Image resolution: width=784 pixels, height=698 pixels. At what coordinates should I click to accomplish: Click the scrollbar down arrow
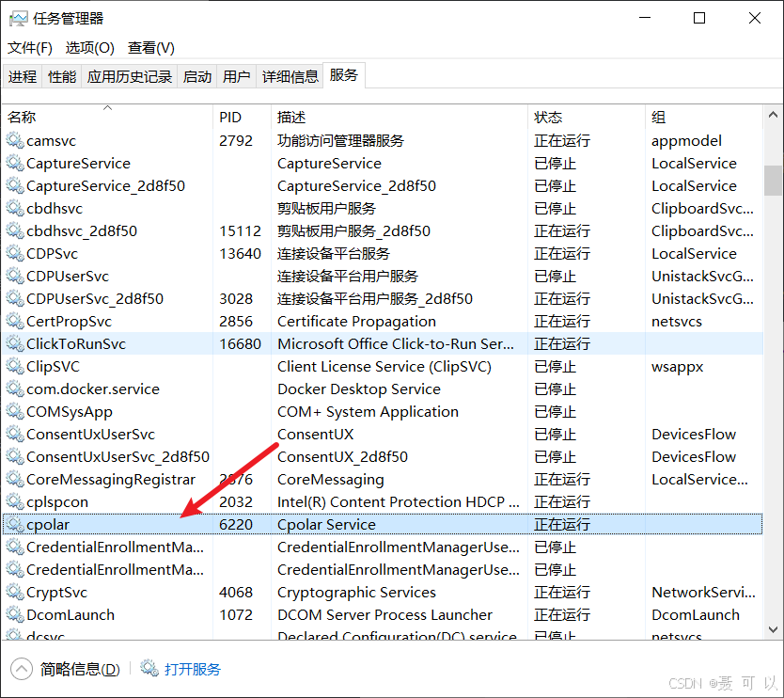pyautogui.click(x=773, y=629)
